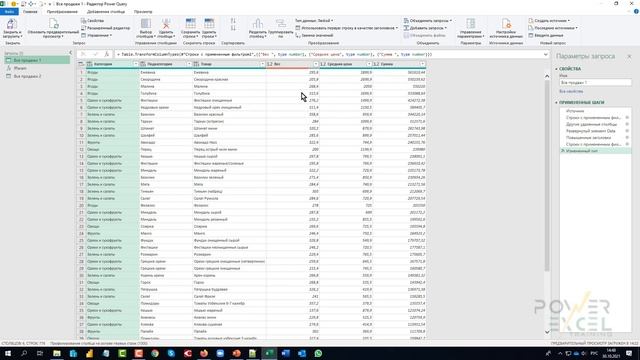Image resolution: width=640 pixels, height=360 pixels.
Task: Open filter dropdown of Товар column
Action: pos(262,64)
